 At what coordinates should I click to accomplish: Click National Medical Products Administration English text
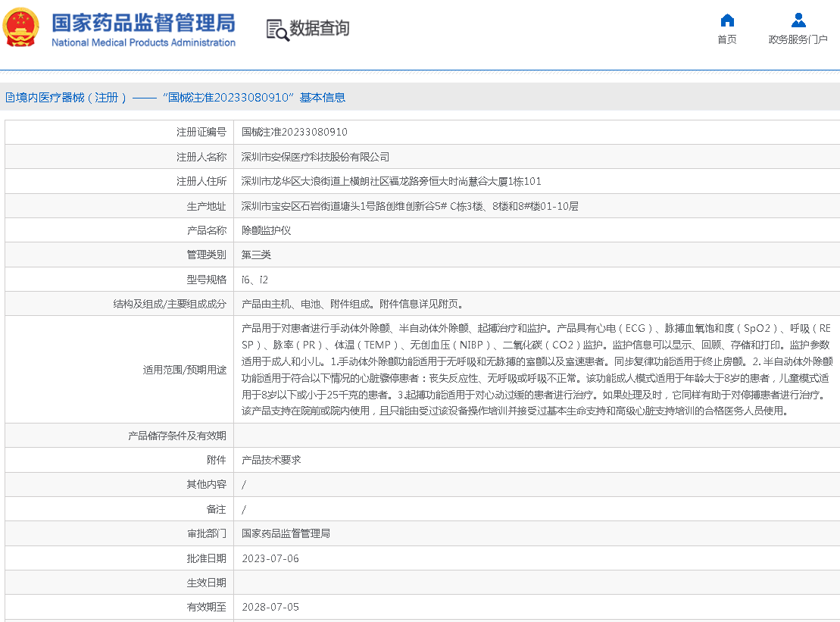tap(143, 43)
